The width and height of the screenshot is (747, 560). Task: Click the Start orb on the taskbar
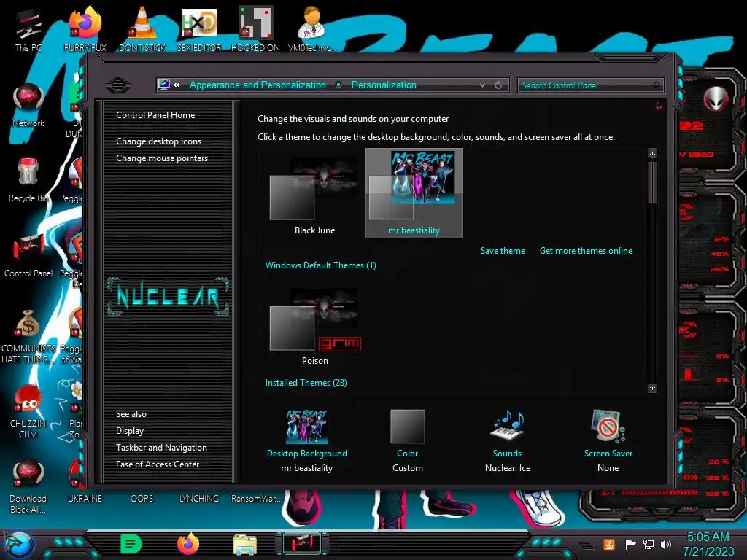pos(18,545)
